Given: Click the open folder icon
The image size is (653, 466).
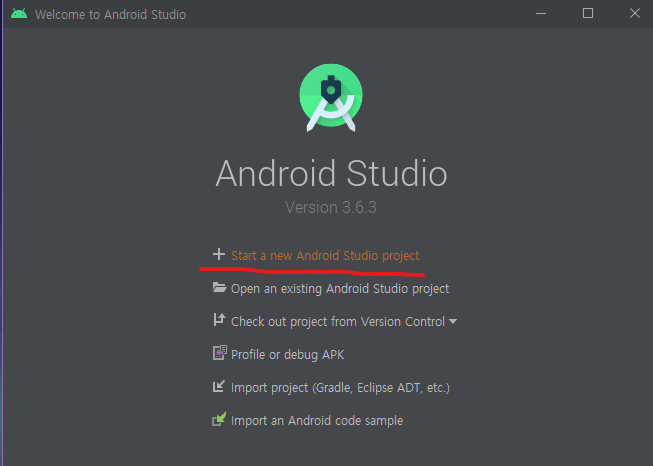Looking at the screenshot, I should (219, 287).
